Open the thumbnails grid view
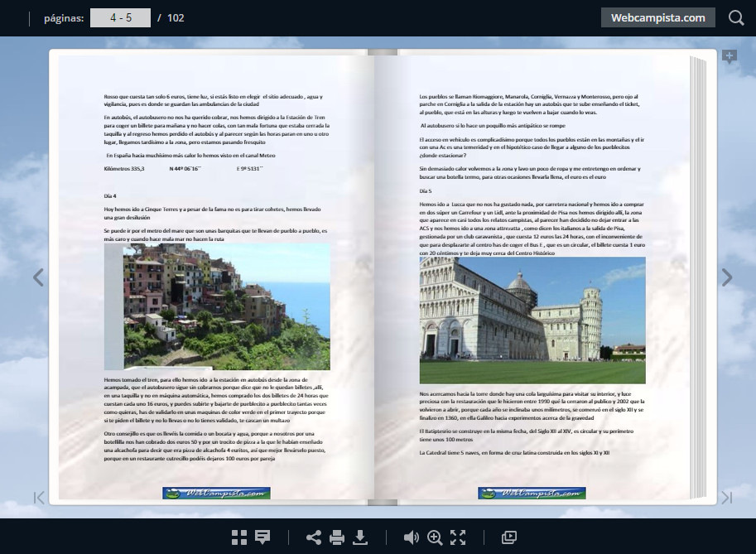756x554 pixels. coord(239,537)
